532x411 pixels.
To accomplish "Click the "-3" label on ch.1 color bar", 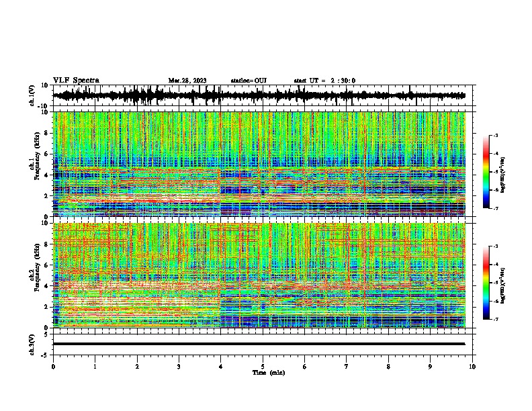I will pos(496,136).
